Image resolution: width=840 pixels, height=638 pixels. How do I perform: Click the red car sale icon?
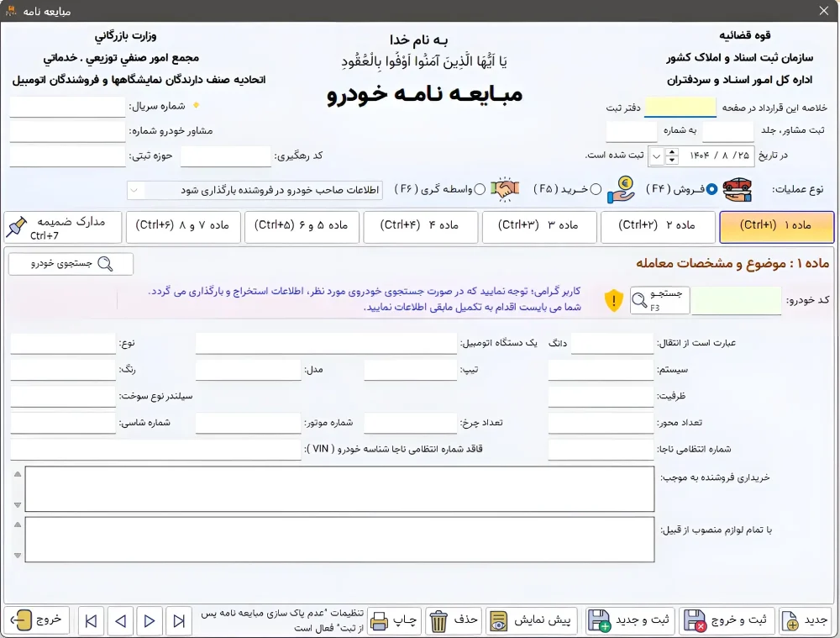(x=738, y=189)
